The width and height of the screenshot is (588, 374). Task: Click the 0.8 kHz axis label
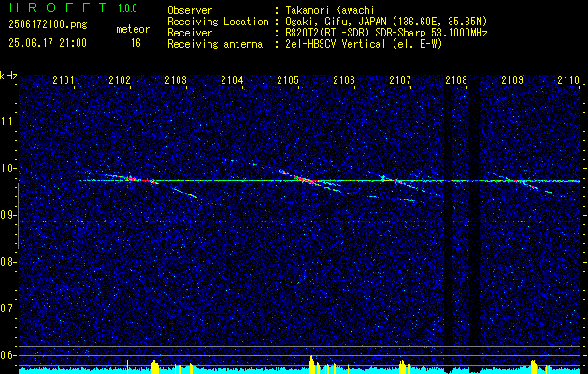point(7,262)
